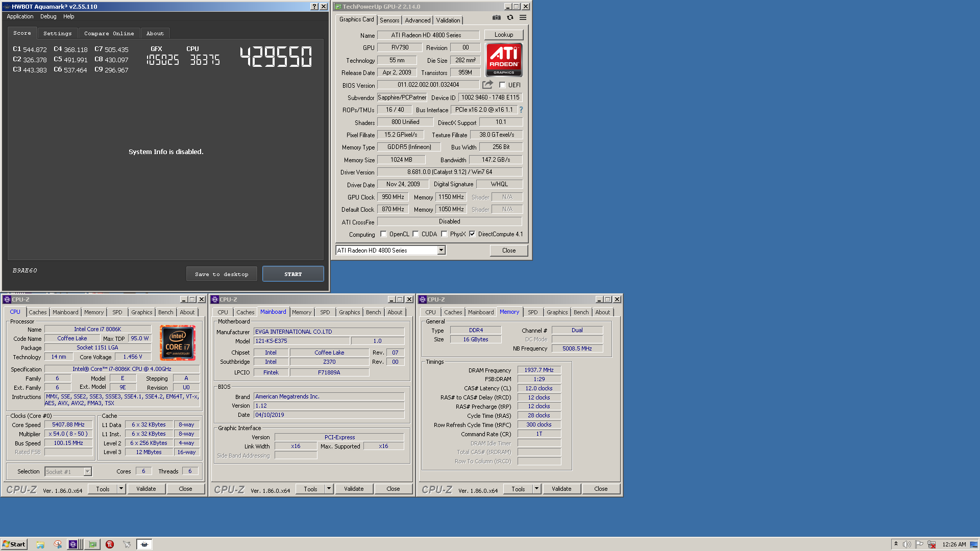Click the system clock showing 12:26 AM
This screenshot has width=980, height=551.
(x=954, y=544)
